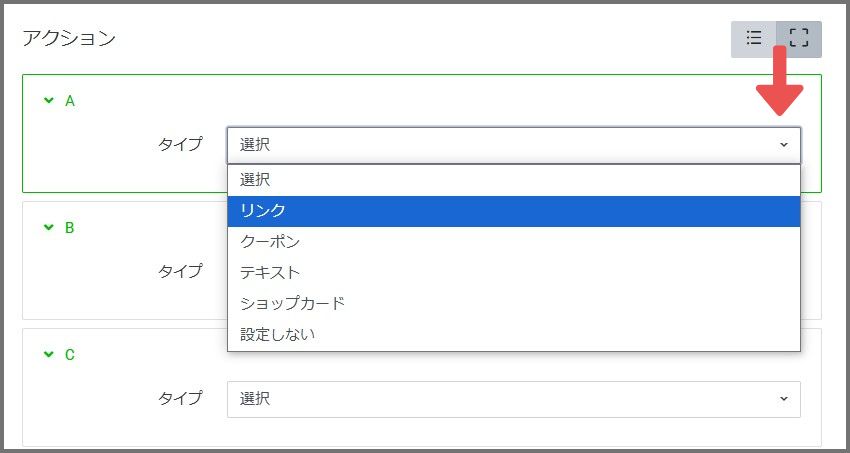Click the green letter C header
The image size is (850, 453).
[x=69, y=355]
